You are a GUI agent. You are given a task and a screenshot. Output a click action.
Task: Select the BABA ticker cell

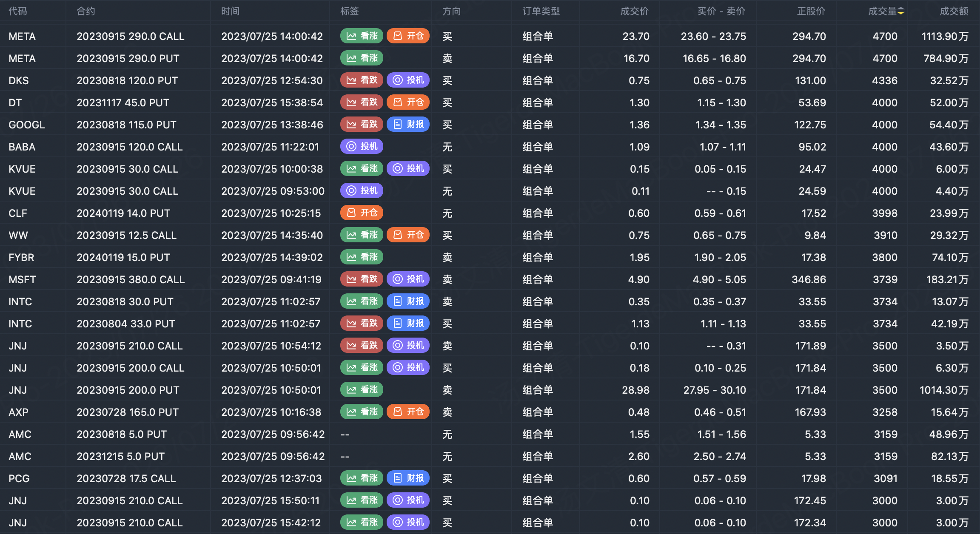(22, 147)
